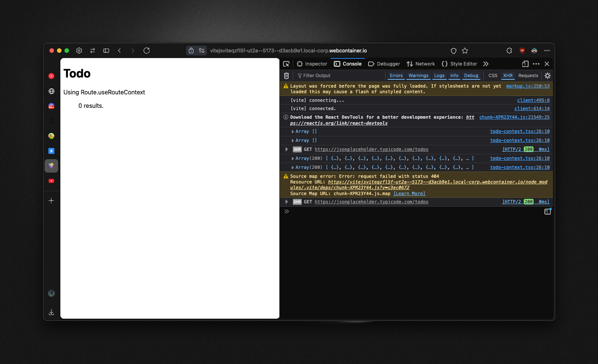598x364 pixels.
Task: Reload the page
Action: point(147,51)
